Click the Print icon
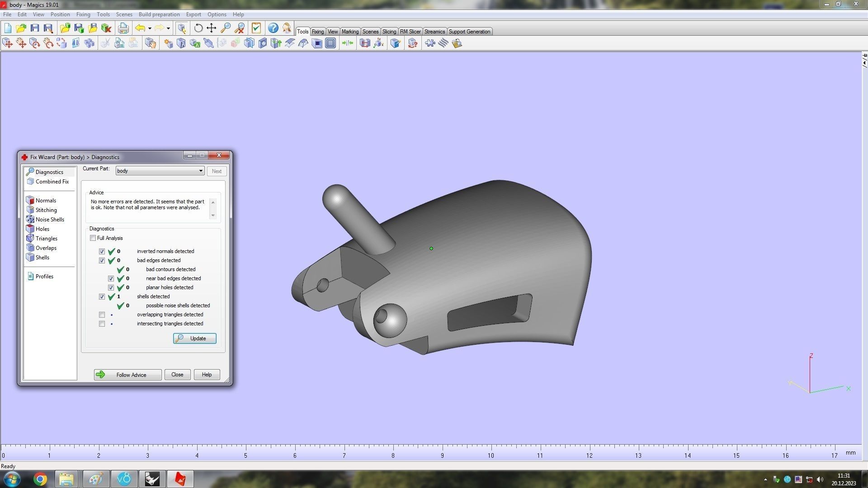 123,28
